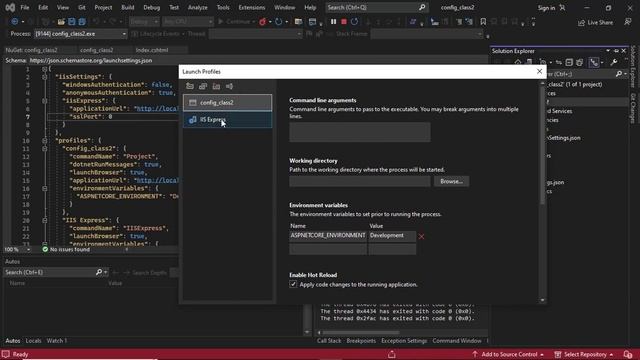Image resolution: width=640 pixels, height=360 pixels.
Task: Click the Browse button for working directory
Action: (x=451, y=181)
